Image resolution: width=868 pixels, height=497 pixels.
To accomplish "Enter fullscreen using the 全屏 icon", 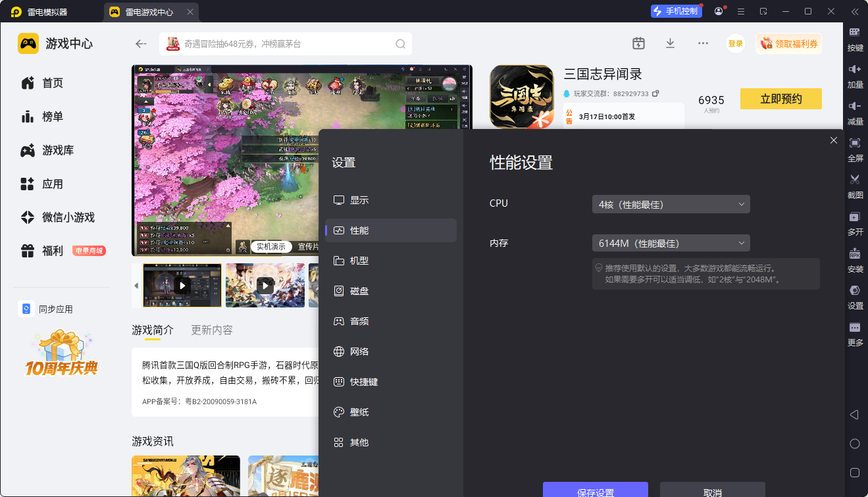I will click(855, 144).
